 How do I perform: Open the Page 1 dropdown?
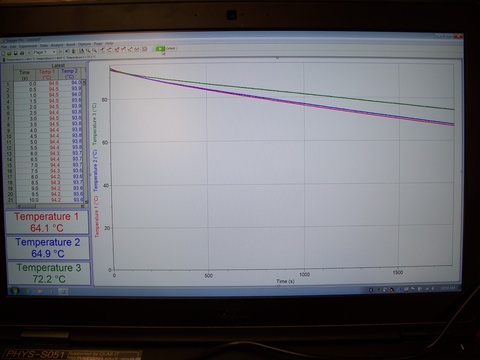pyautogui.click(x=45, y=52)
